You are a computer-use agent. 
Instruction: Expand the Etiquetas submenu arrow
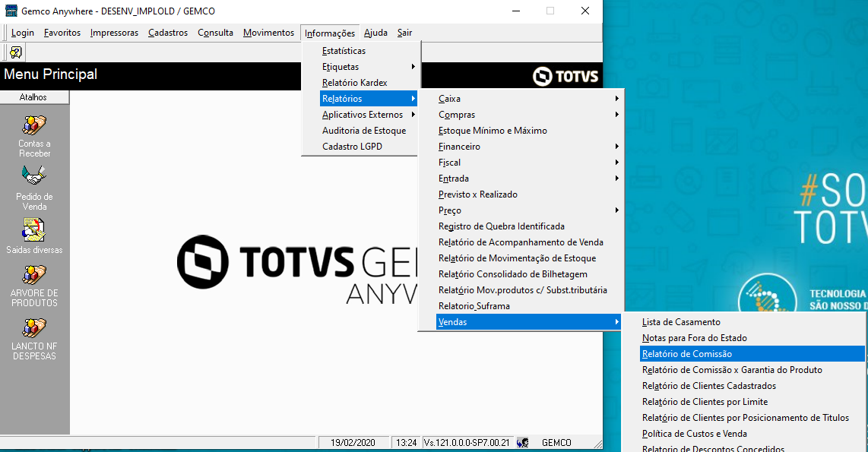[413, 67]
